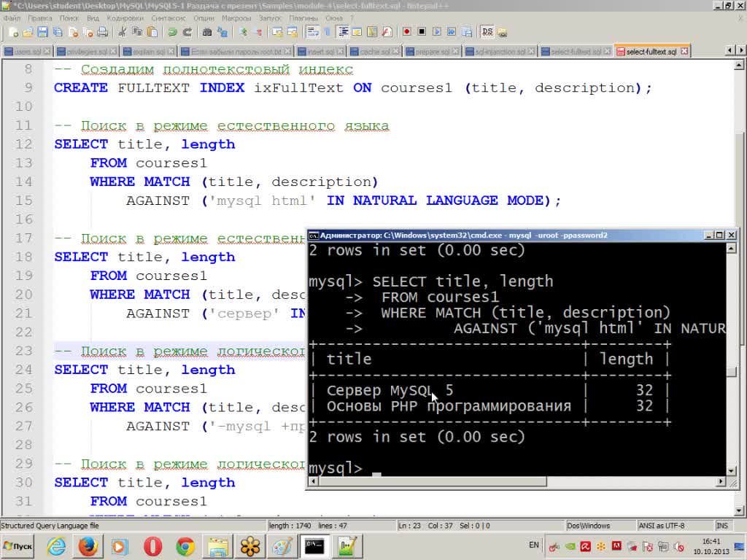Launch Firefox from the taskbar
Image resolution: width=747 pixels, height=560 pixels.
point(88,547)
